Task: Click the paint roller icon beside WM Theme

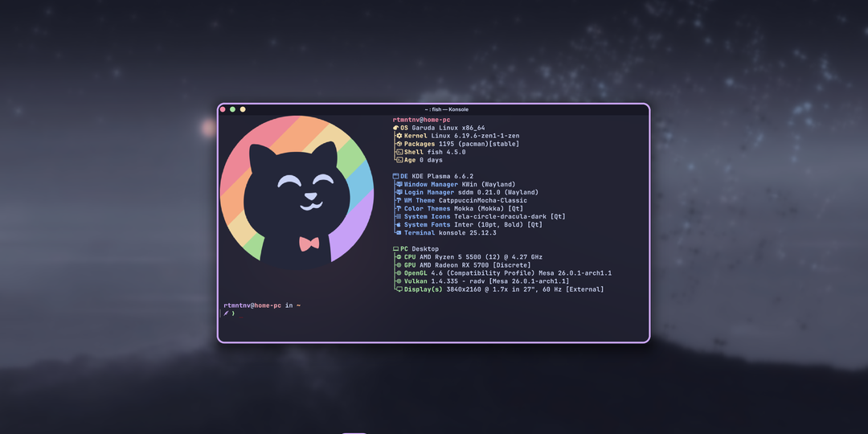Action: tap(399, 200)
